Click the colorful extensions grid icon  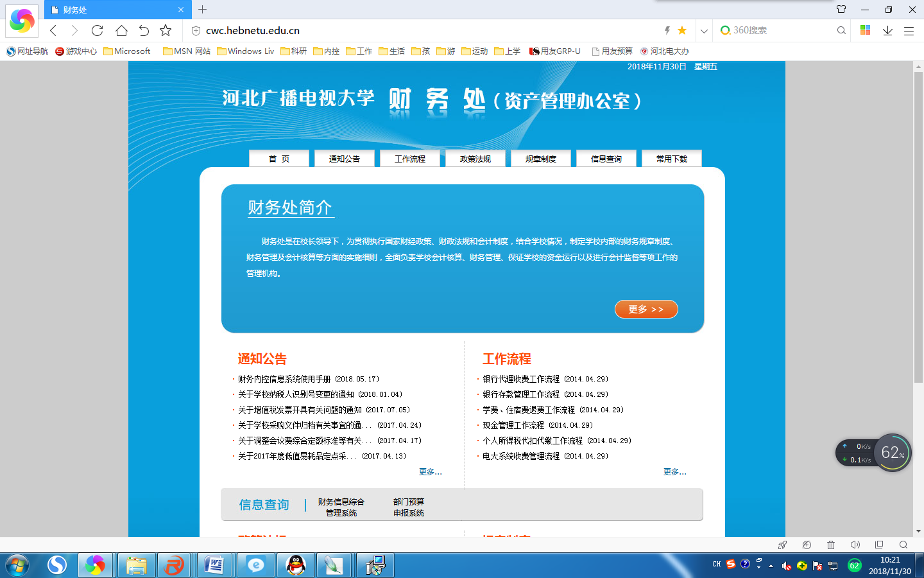865,30
